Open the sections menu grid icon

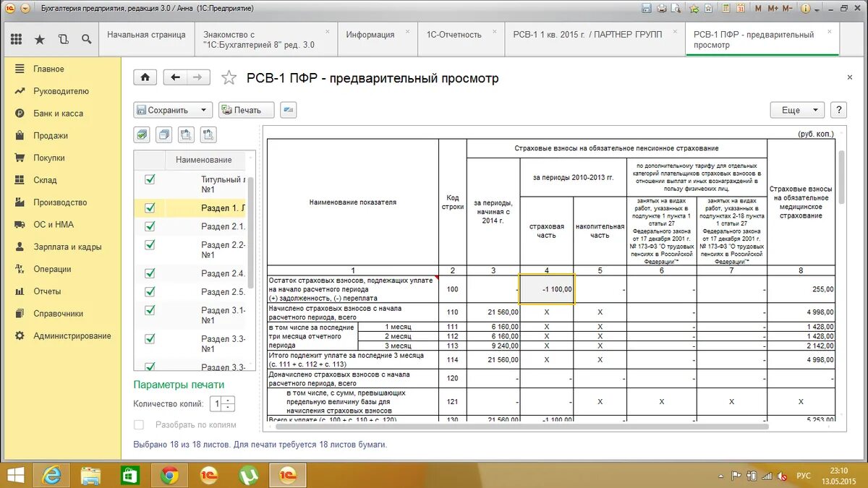tap(16, 39)
